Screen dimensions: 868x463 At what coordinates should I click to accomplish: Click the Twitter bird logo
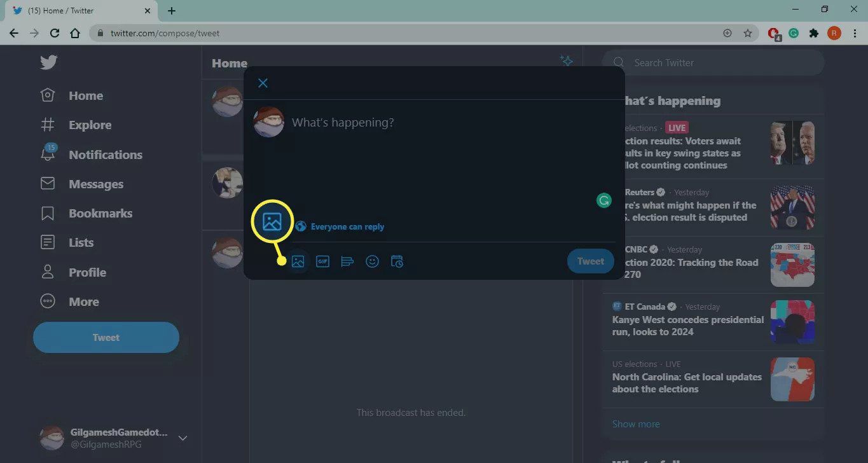[x=48, y=62]
